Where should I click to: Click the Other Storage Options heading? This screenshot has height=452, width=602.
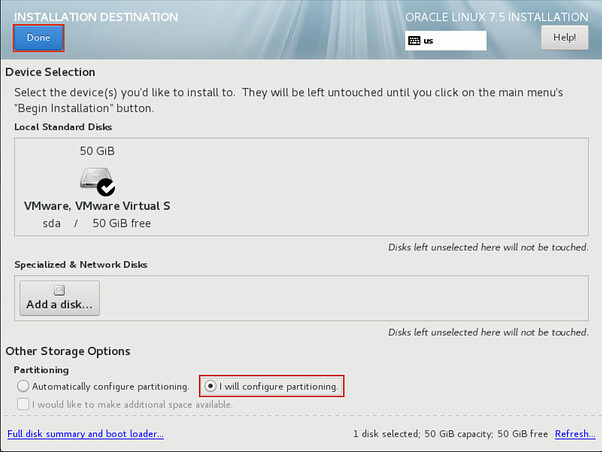click(68, 351)
